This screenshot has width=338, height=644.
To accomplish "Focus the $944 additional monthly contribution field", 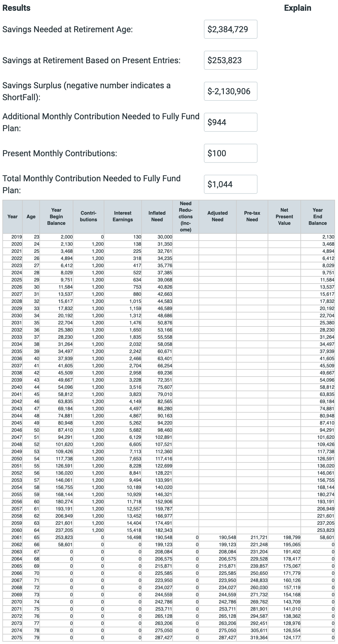I will [x=230, y=122].
